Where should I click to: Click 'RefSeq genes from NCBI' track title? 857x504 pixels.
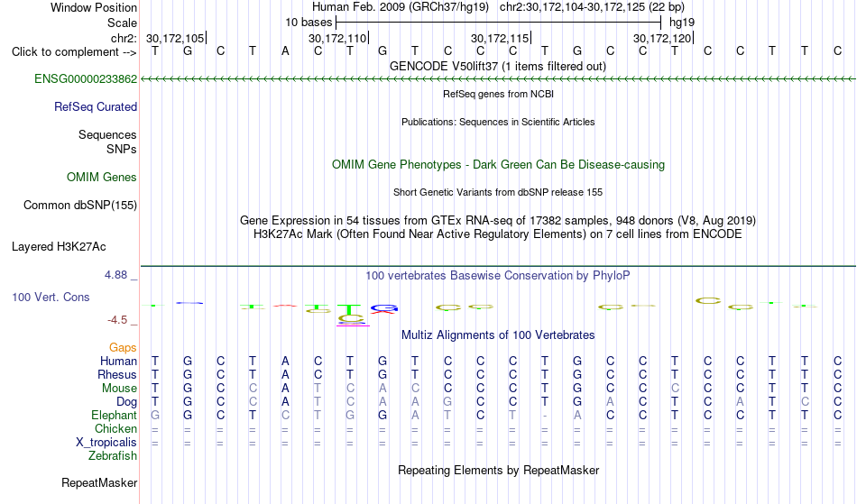499,95
